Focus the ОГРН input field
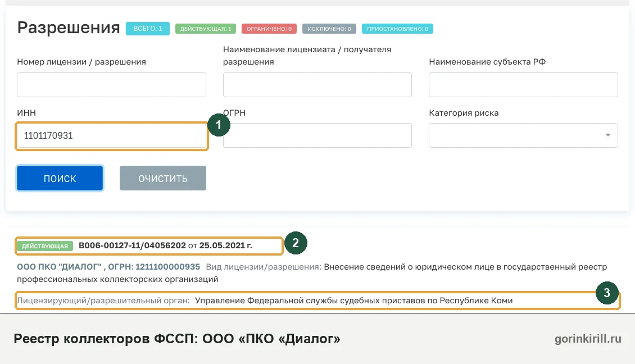 pyautogui.click(x=317, y=135)
